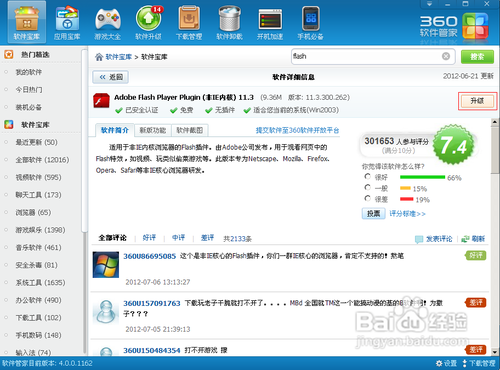Click the detail pane scrollbar thumb
The height and width of the screenshot is (370, 500).
[495, 150]
